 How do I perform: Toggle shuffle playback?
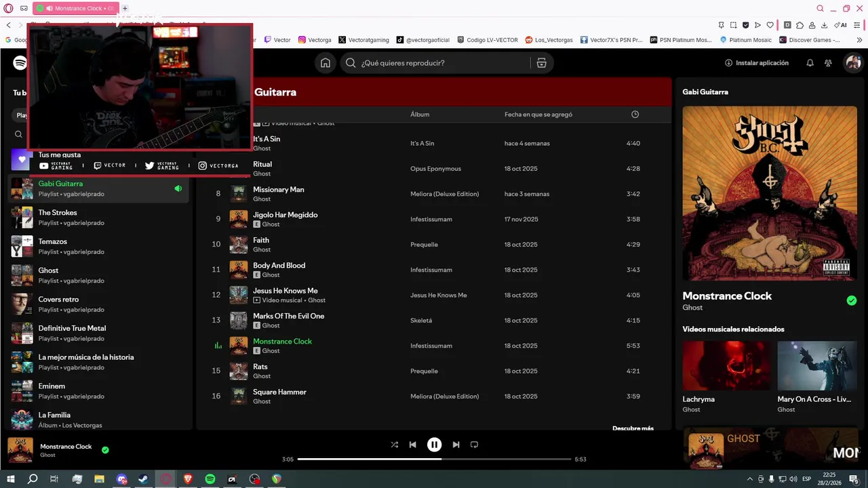tap(395, 445)
